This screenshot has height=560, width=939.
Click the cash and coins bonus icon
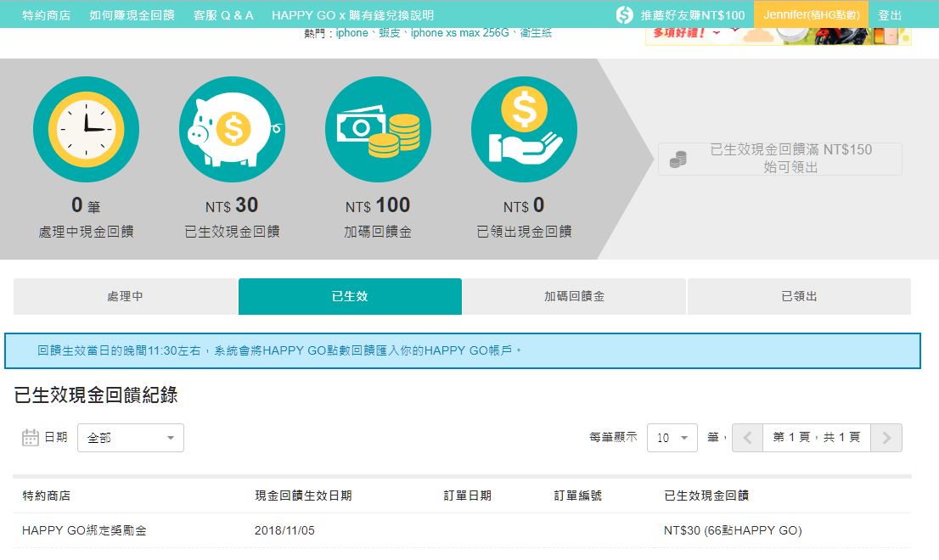(378, 130)
